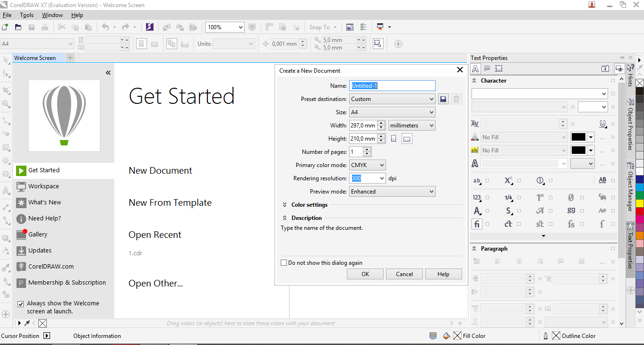Open the recent file 1.cdr
The image size is (644, 345).
pos(136,253)
